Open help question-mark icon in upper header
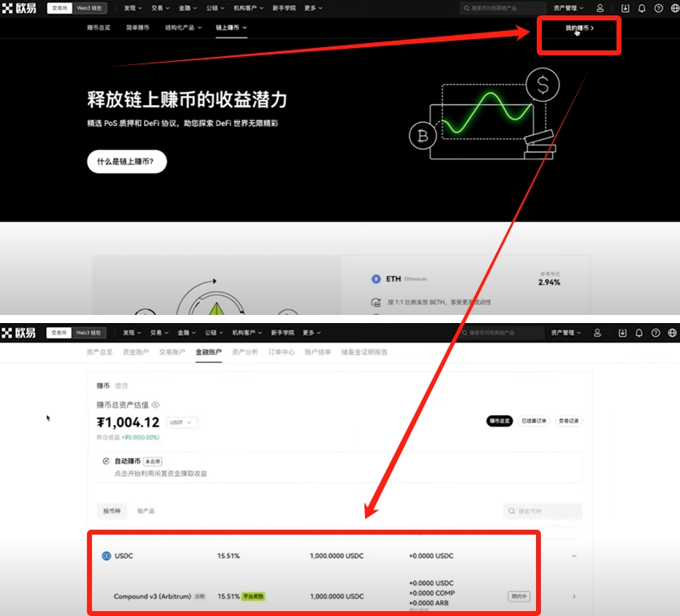This screenshot has width=680, height=616. point(658,8)
